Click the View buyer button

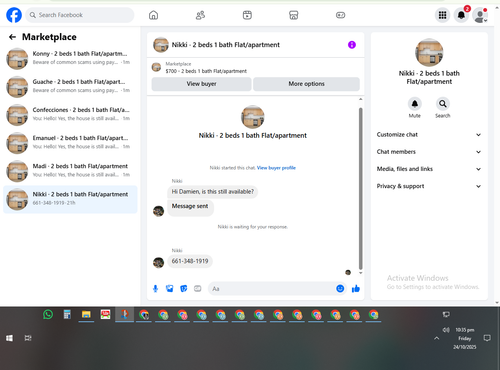pos(201,84)
